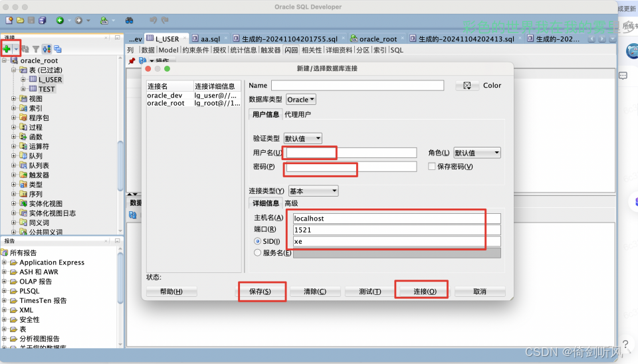Screen dimensions: 638x364
Task: Click the SID field containing xe
Action: (x=397, y=241)
